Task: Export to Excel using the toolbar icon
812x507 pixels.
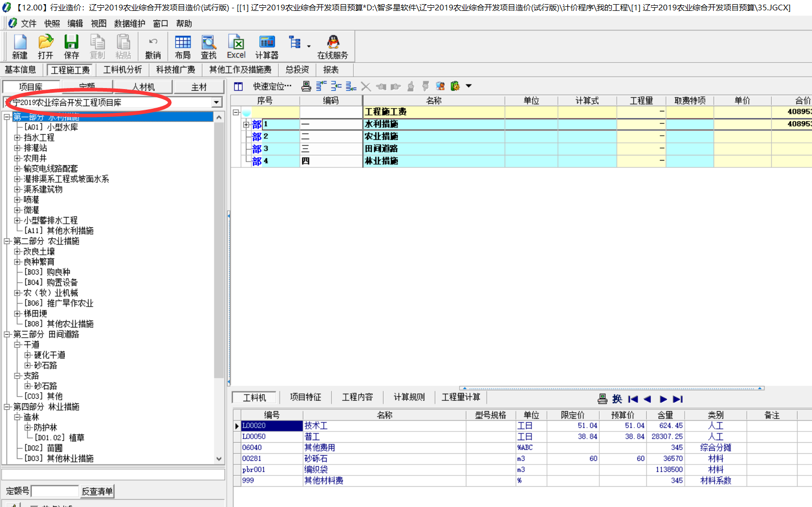Action: tap(236, 47)
